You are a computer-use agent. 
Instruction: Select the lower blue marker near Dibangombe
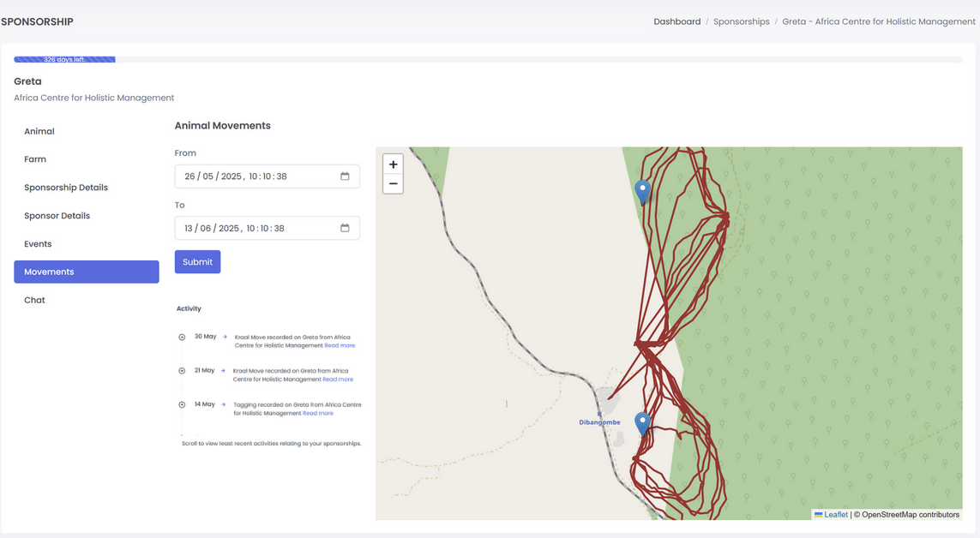click(642, 424)
